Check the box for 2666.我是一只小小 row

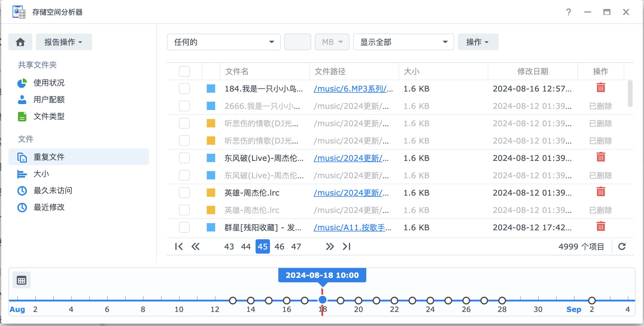click(x=184, y=106)
